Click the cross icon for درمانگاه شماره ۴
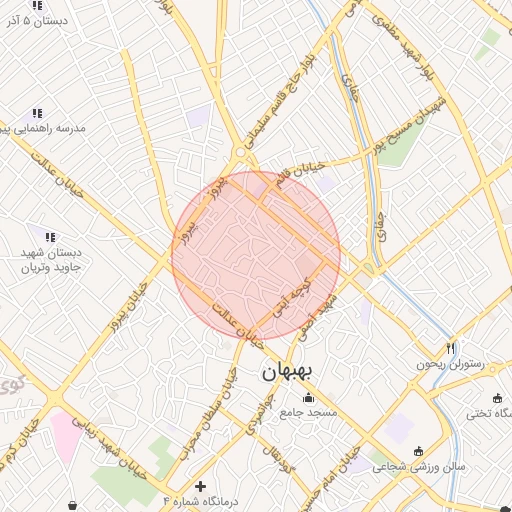This screenshot has height=512, width=512. click(x=200, y=486)
